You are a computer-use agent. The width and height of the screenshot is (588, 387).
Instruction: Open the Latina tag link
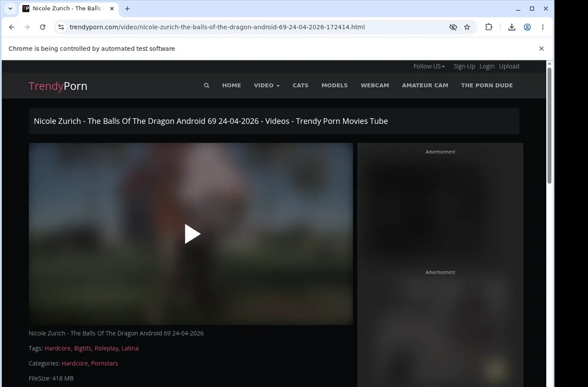130,348
